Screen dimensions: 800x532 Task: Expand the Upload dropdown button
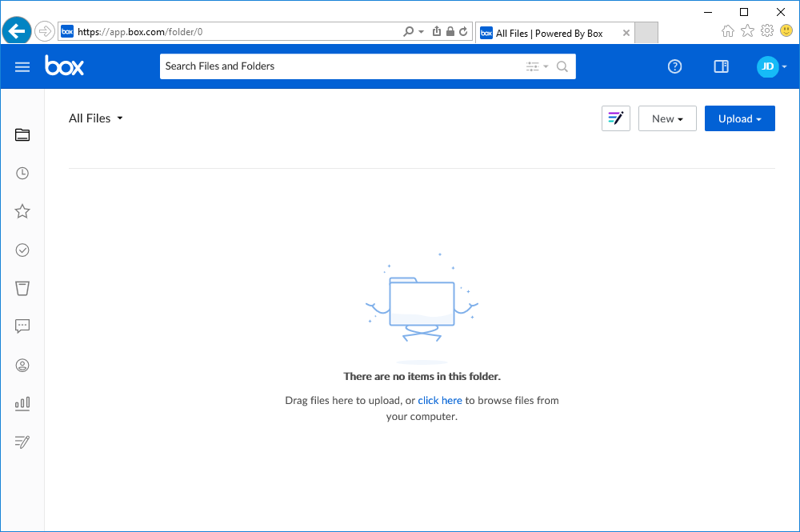click(739, 118)
